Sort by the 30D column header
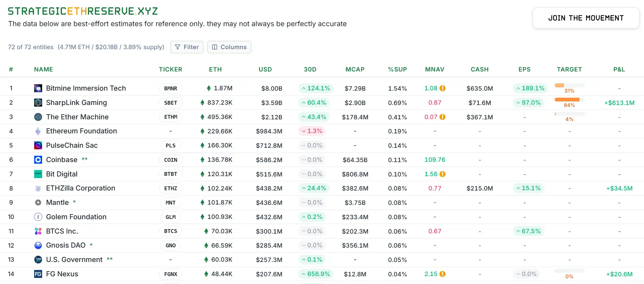644x284 pixels. tap(310, 70)
